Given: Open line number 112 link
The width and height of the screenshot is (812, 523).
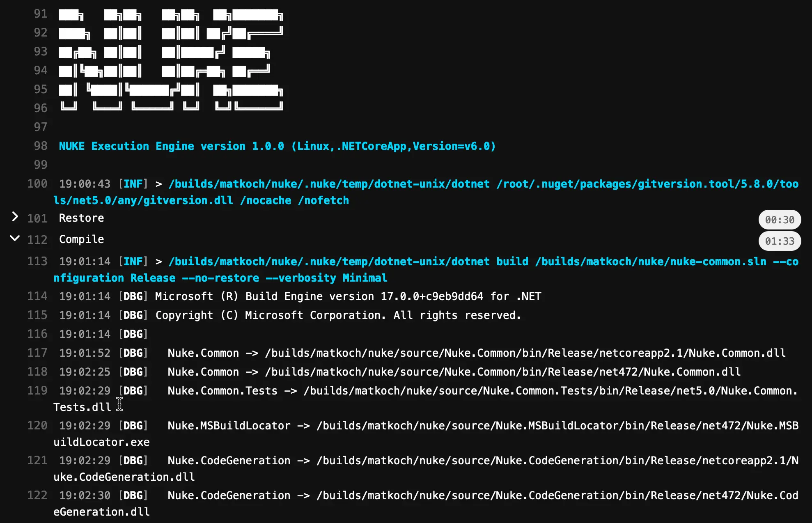Looking at the screenshot, I should click(x=37, y=240).
